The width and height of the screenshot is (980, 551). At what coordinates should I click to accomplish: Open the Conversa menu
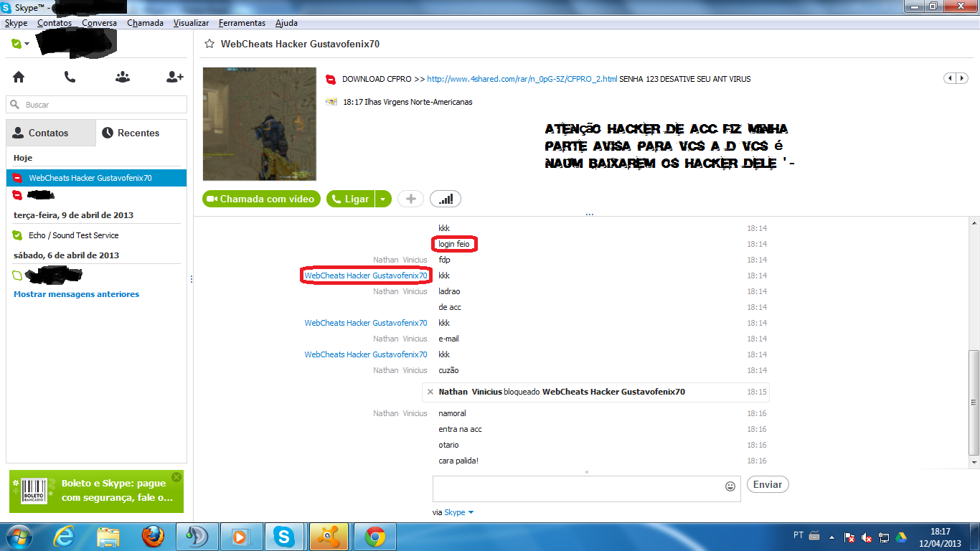click(99, 23)
